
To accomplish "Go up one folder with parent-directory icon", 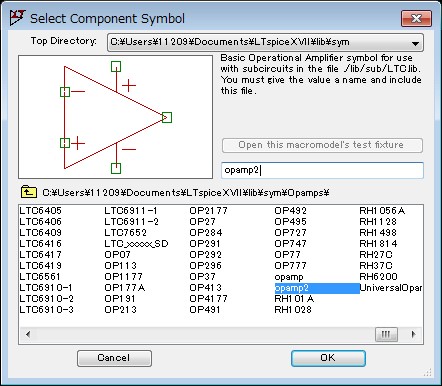I will pyautogui.click(x=29, y=192).
